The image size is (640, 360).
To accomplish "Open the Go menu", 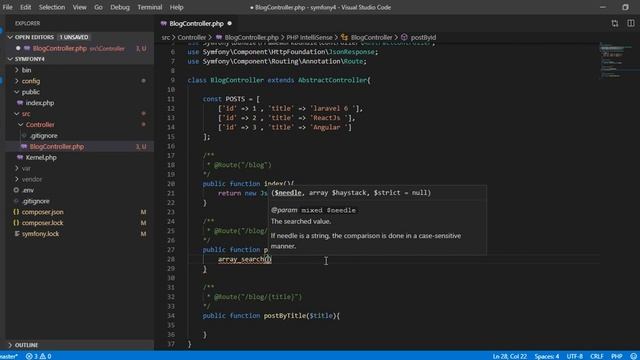I will [x=98, y=7].
